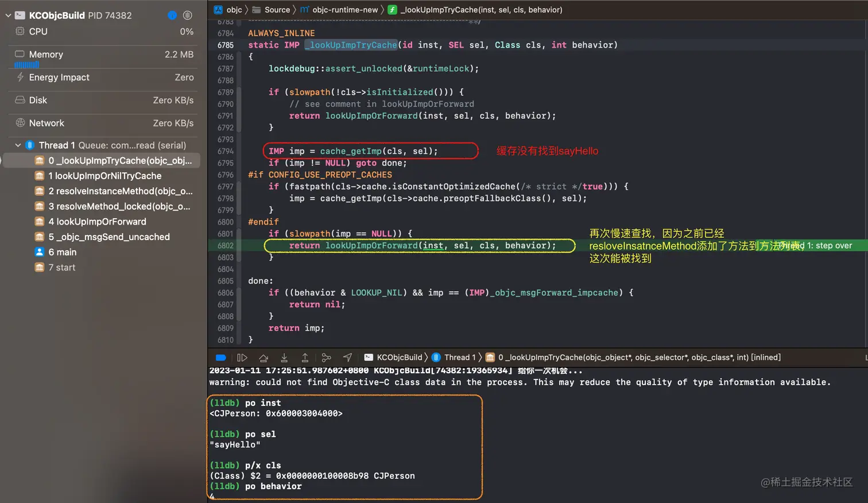Click the Simulate Location arrow icon

click(x=347, y=357)
